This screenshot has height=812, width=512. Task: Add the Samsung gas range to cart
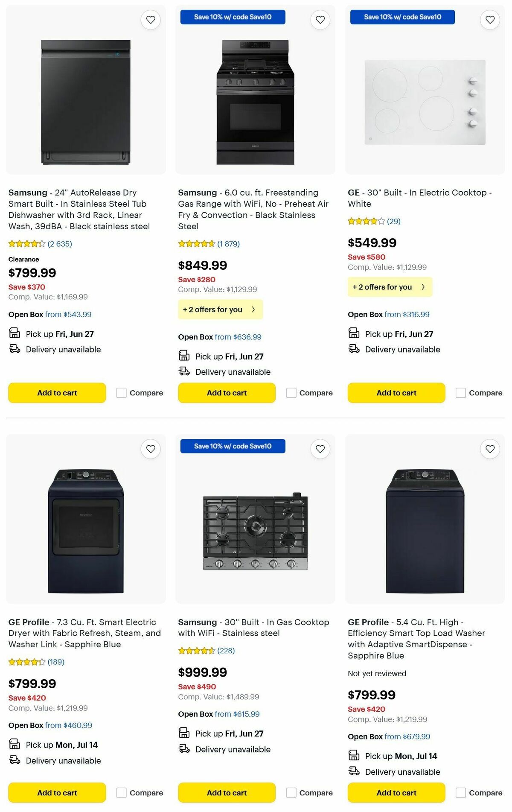(x=226, y=392)
